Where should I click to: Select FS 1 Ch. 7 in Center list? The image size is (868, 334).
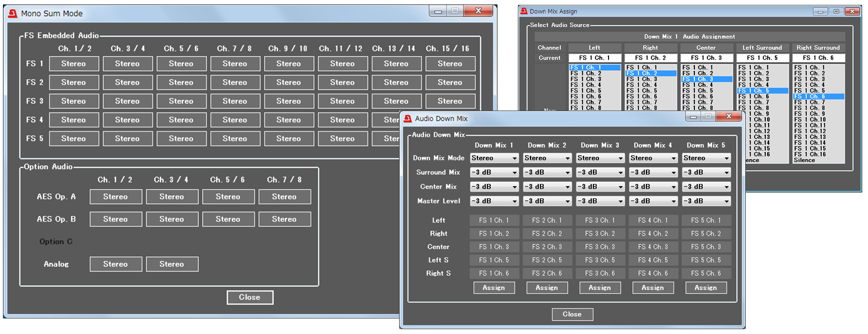tap(698, 102)
